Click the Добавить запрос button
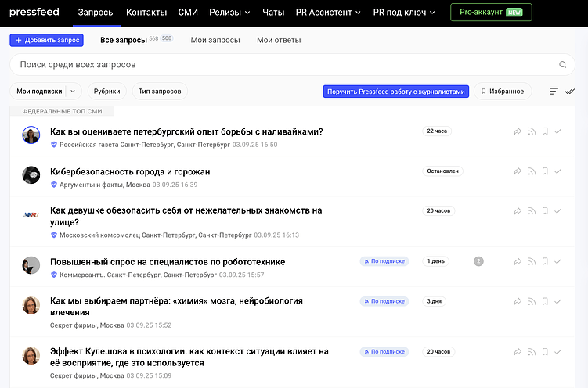The height and width of the screenshot is (388, 588). (x=46, y=40)
